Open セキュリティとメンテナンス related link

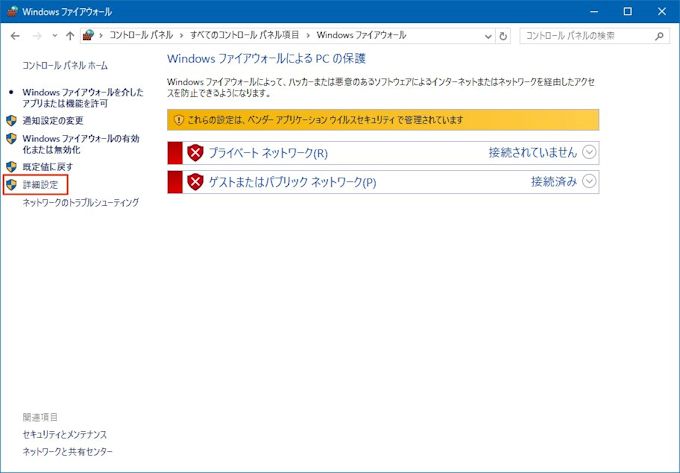pos(65,434)
